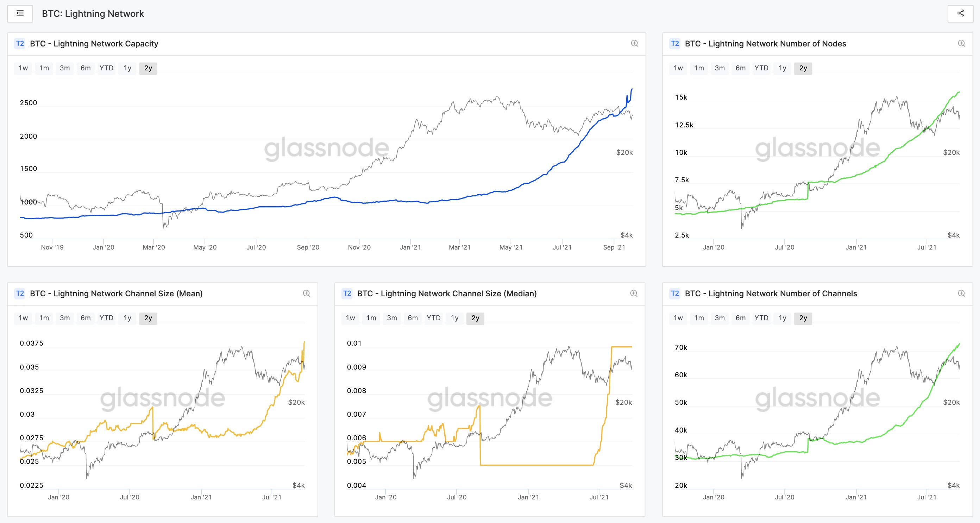Viewport: 980px width, 523px height.
Task: Select 1y range on Channels chart
Action: point(782,318)
